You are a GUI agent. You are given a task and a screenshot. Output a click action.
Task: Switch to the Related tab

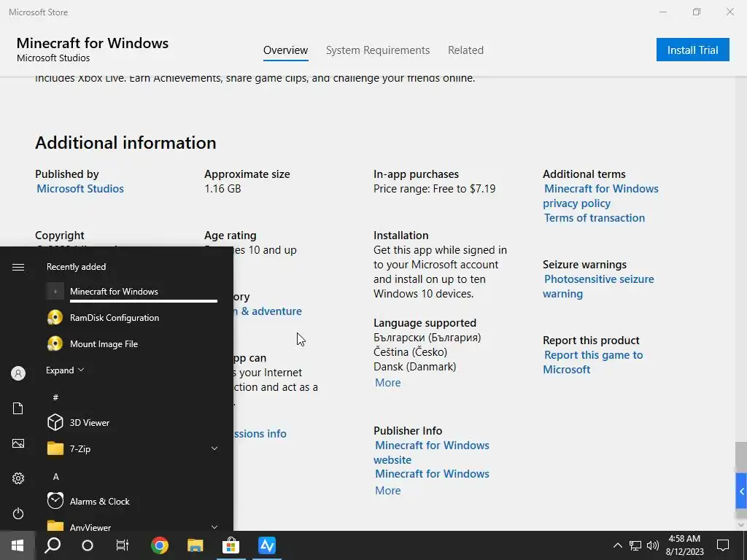pyautogui.click(x=465, y=50)
